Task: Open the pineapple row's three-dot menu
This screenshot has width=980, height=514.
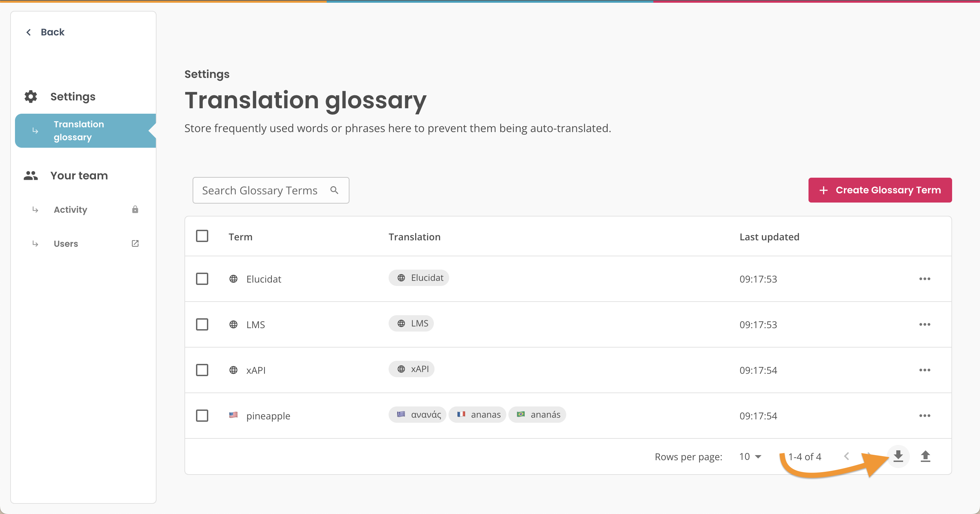Action: click(x=925, y=416)
